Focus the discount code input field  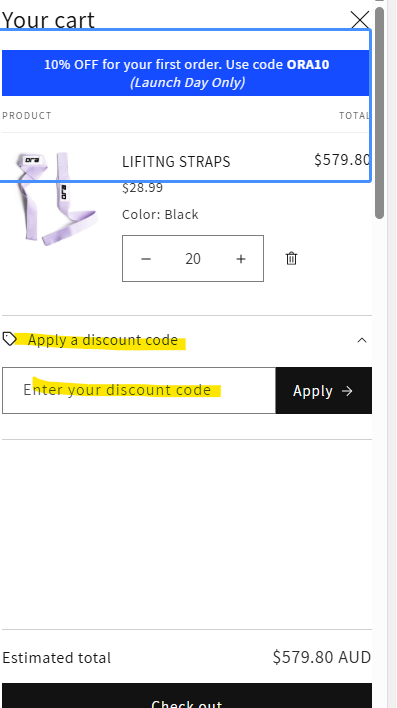click(139, 391)
